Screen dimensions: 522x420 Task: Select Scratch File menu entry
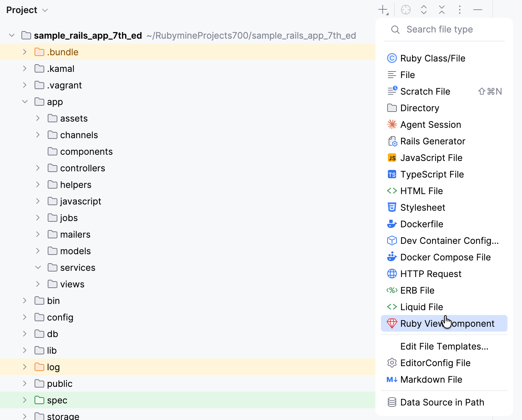pos(444,91)
